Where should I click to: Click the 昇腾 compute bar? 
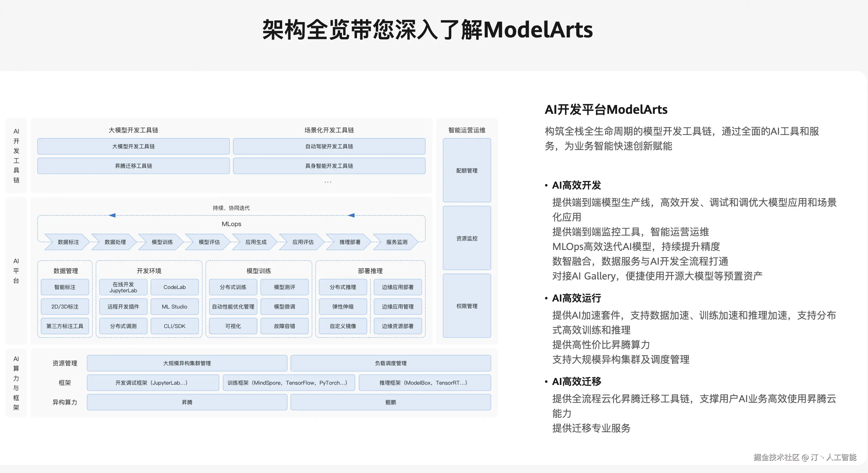187,402
